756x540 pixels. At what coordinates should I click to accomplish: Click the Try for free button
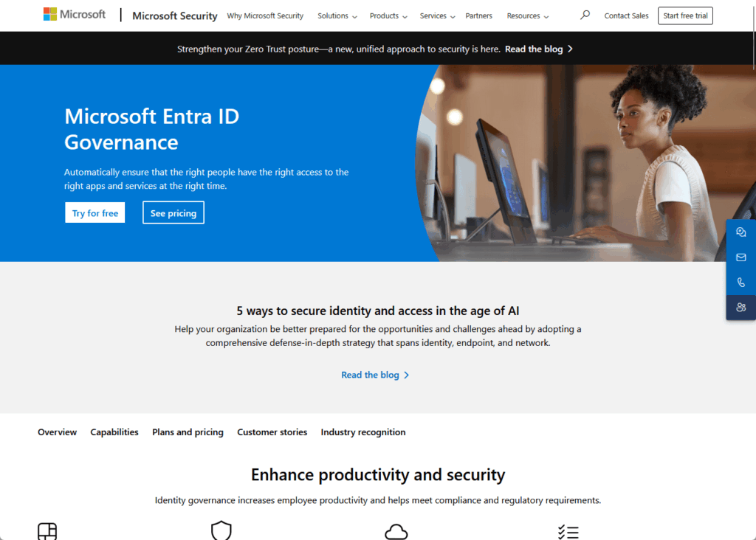95,213
